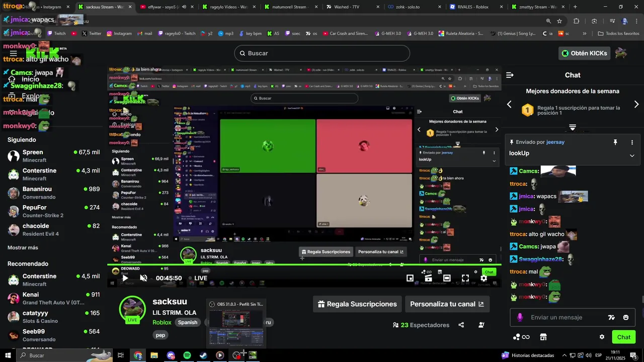Open chat settings gear
Screen dimensions: 644x362
click(x=602, y=337)
